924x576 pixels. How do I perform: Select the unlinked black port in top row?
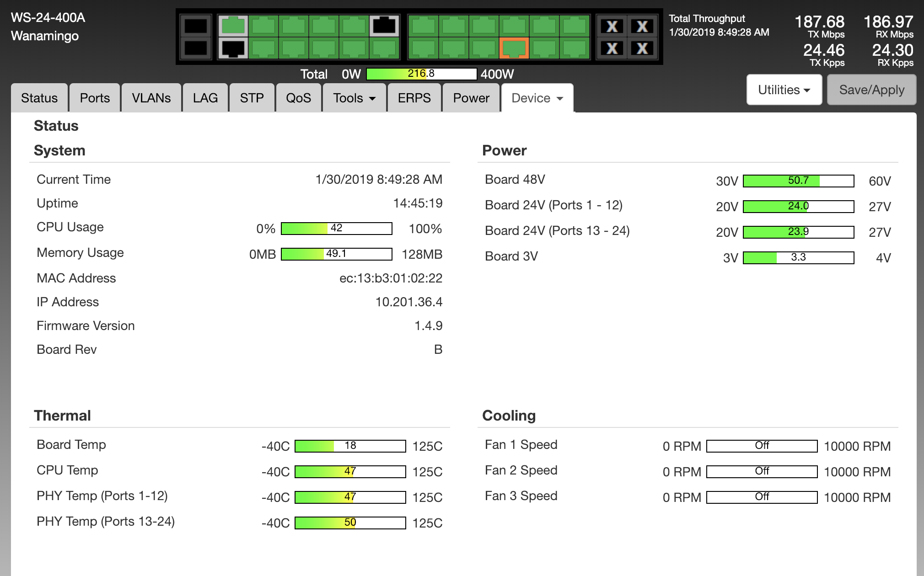[384, 26]
